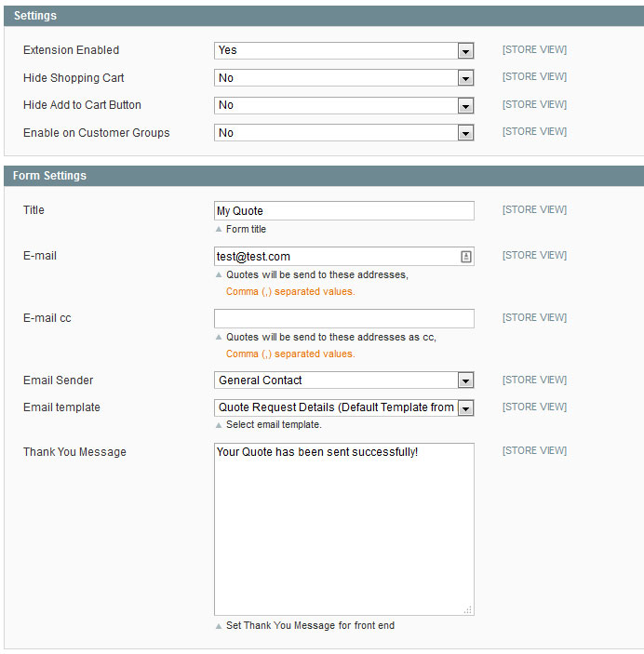
Task: Collapse the Settings section header
Action: point(324,16)
